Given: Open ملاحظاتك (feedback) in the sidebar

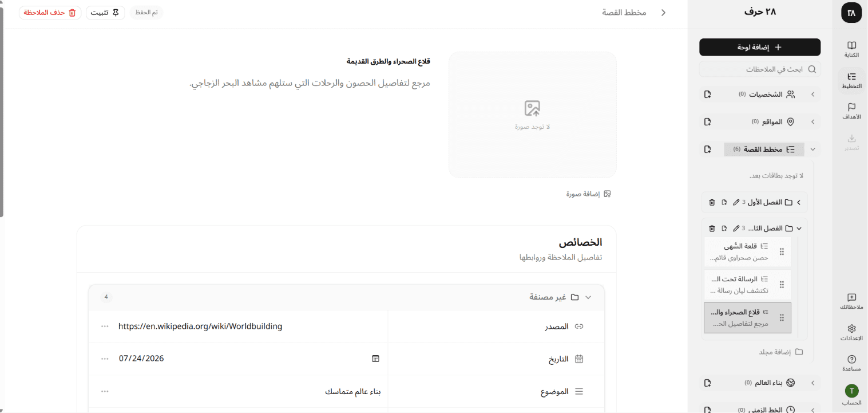Looking at the screenshot, I should (x=851, y=302).
